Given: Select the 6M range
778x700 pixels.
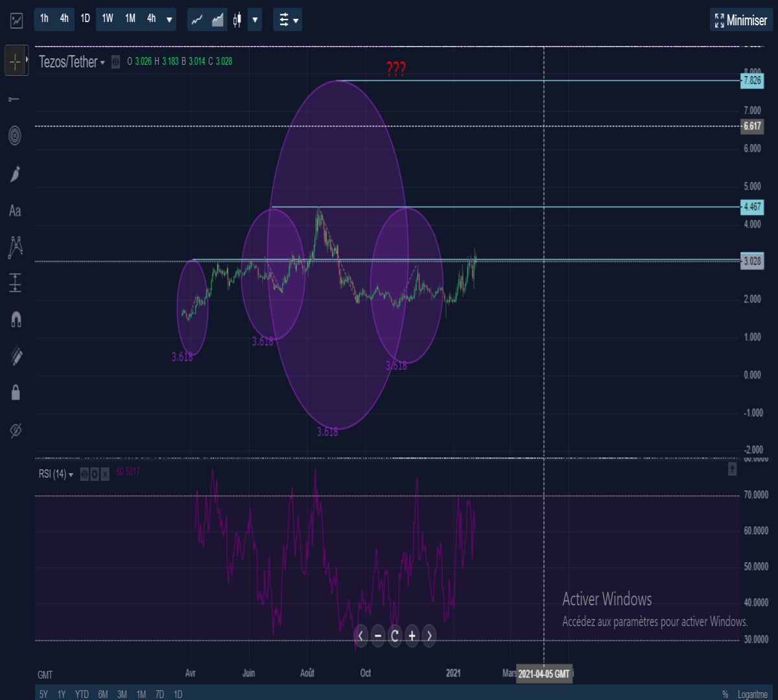Looking at the screenshot, I should (103, 694).
